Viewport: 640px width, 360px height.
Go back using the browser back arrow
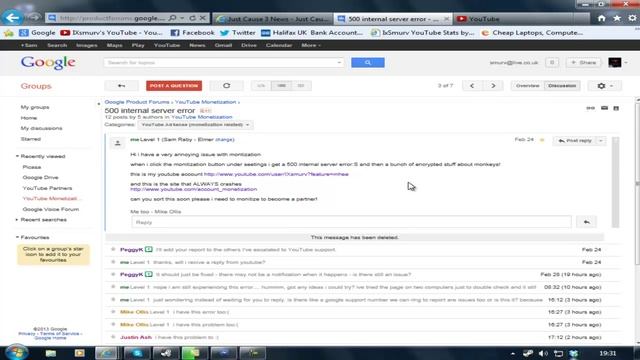[x=12, y=18]
